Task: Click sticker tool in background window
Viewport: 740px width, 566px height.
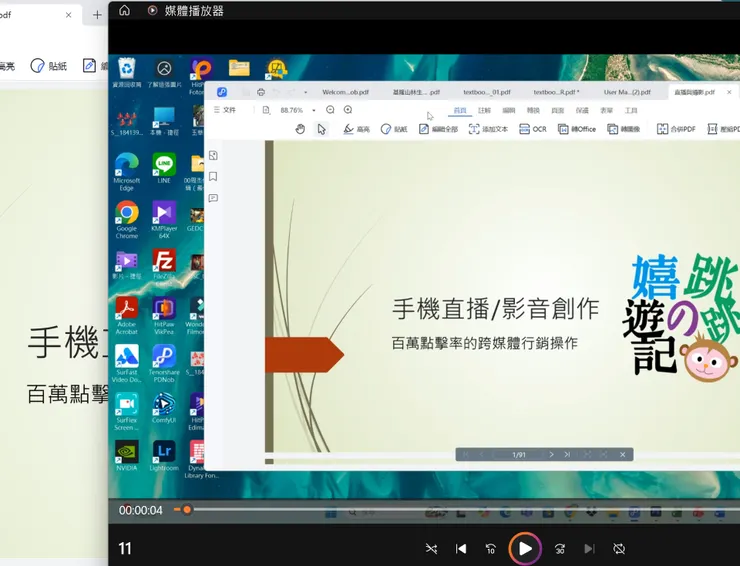Action: pyautogui.click(x=49, y=66)
